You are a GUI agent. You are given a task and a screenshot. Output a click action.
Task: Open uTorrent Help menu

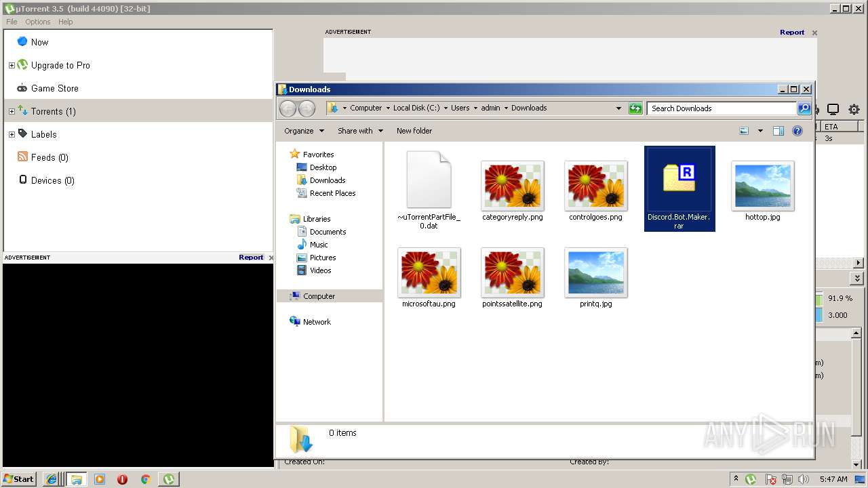(x=65, y=22)
